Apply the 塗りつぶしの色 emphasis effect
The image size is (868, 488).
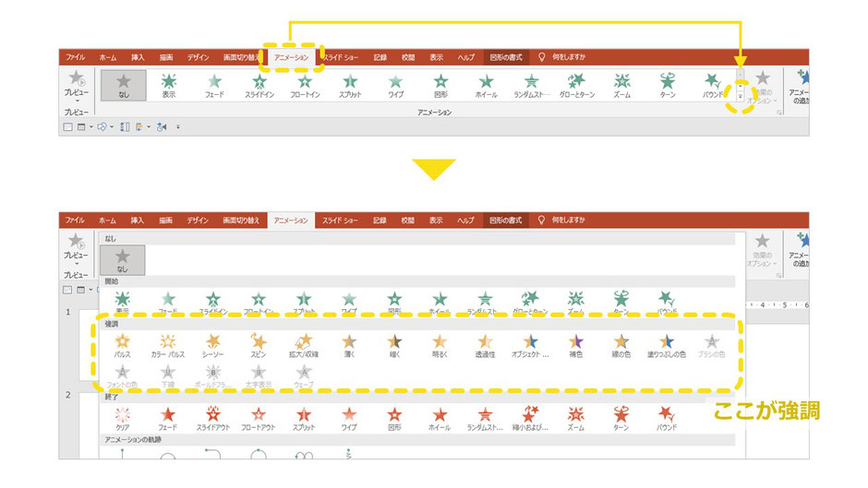pos(667,346)
